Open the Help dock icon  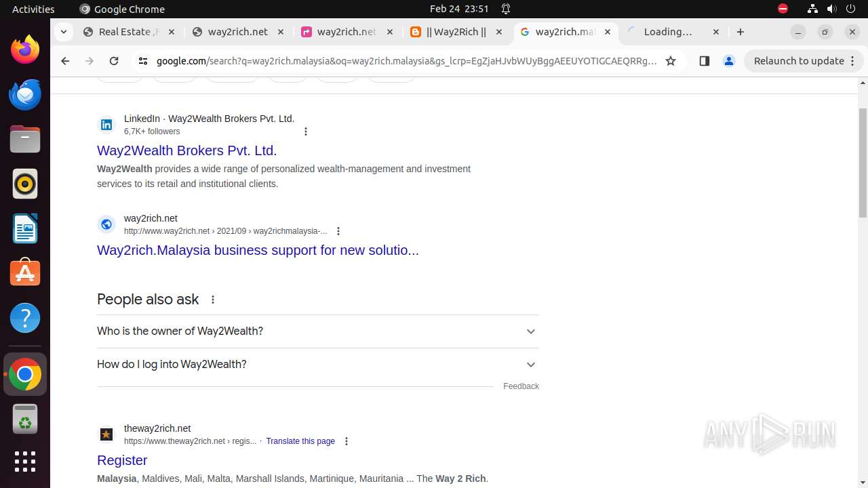[x=25, y=318]
